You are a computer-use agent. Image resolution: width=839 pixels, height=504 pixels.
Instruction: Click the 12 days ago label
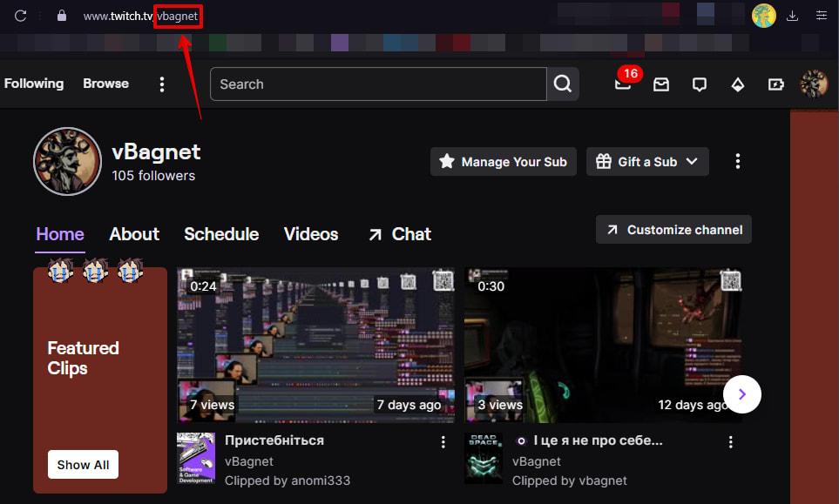693,405
